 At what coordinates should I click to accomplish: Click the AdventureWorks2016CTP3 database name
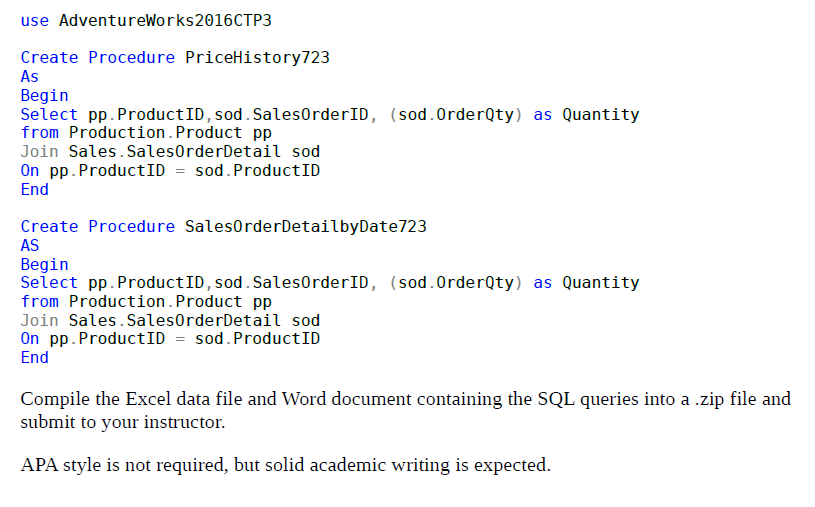165,20
